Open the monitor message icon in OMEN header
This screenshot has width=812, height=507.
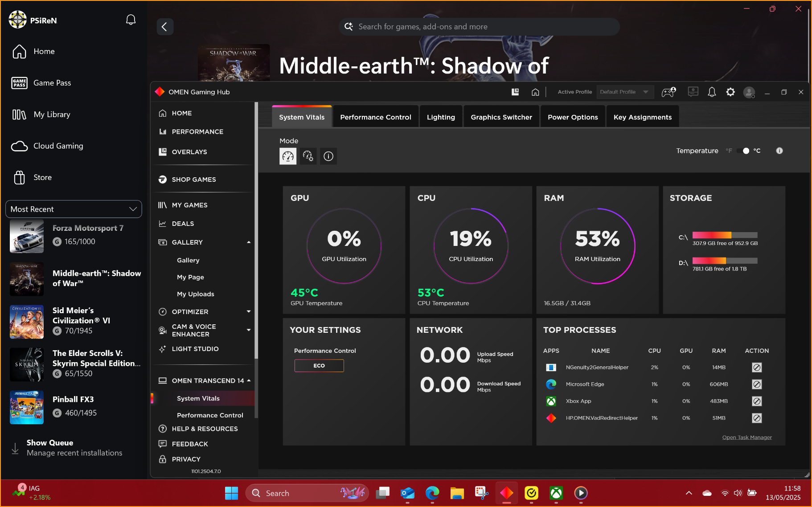693,92
